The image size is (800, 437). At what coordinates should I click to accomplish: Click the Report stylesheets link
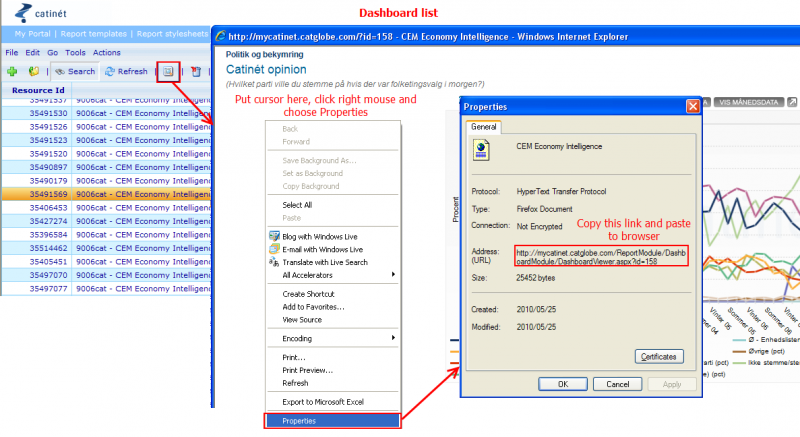tap(172, 34)
